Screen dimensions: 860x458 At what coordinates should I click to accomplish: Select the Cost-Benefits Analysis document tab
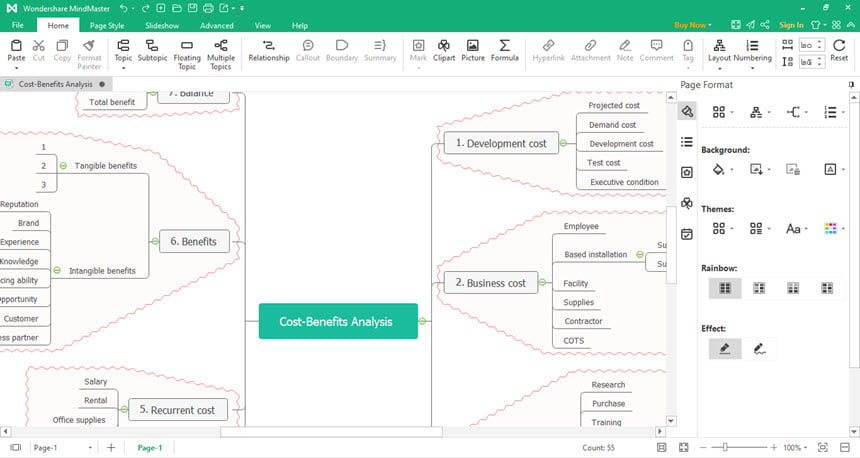(56, 84)
